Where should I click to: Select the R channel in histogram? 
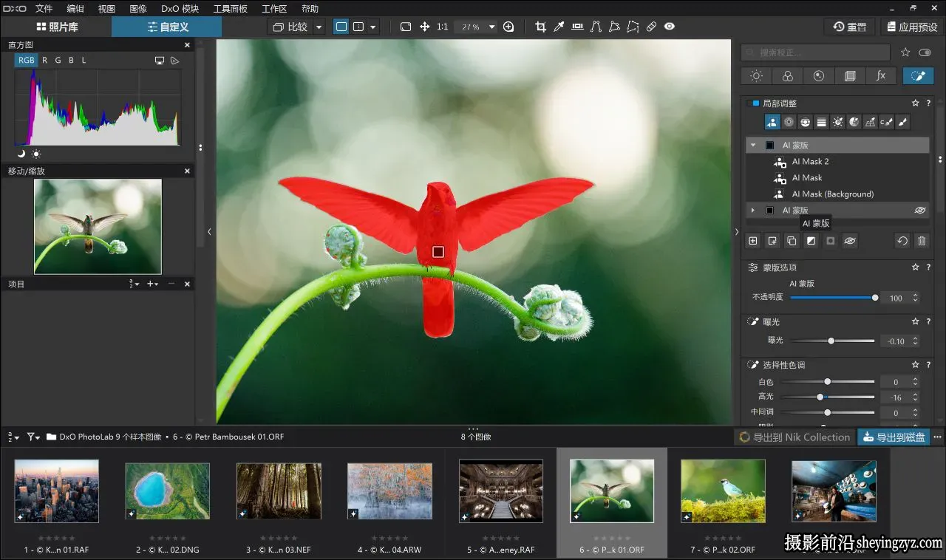[x=45, y=61]
